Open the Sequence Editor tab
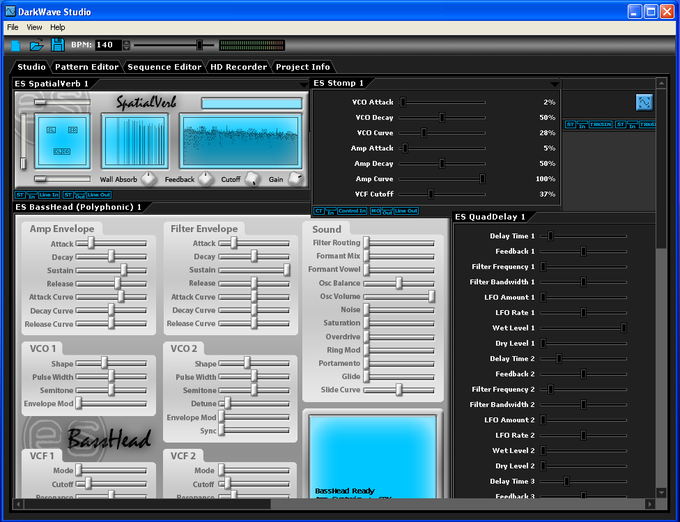680x522 pixels. (164, 67)
